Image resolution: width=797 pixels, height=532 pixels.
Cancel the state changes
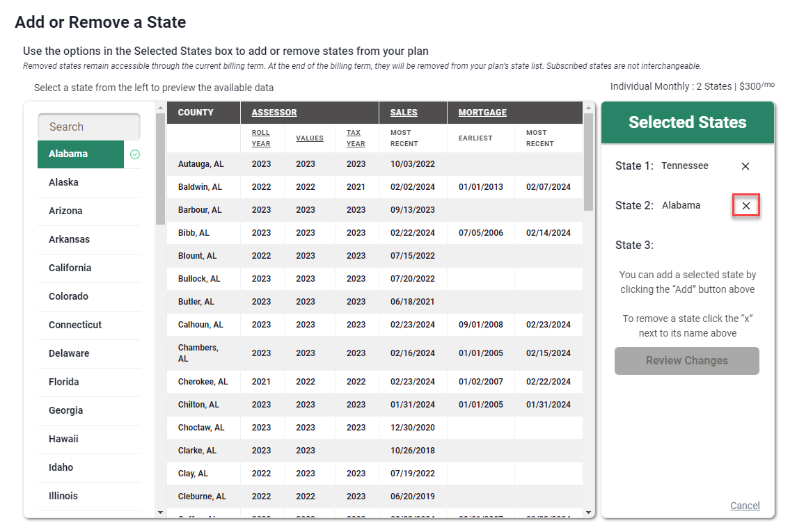point(744,506)
